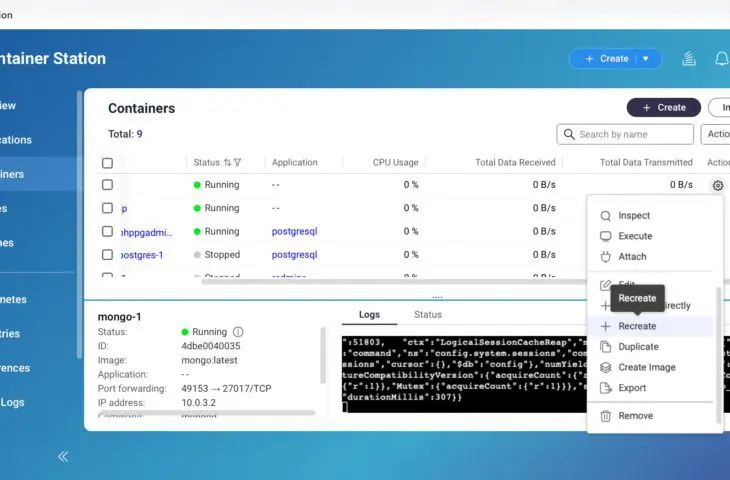This screenshot has height=480, width=730.
Task: Click the Export file icon in menu
Action: 605,388
